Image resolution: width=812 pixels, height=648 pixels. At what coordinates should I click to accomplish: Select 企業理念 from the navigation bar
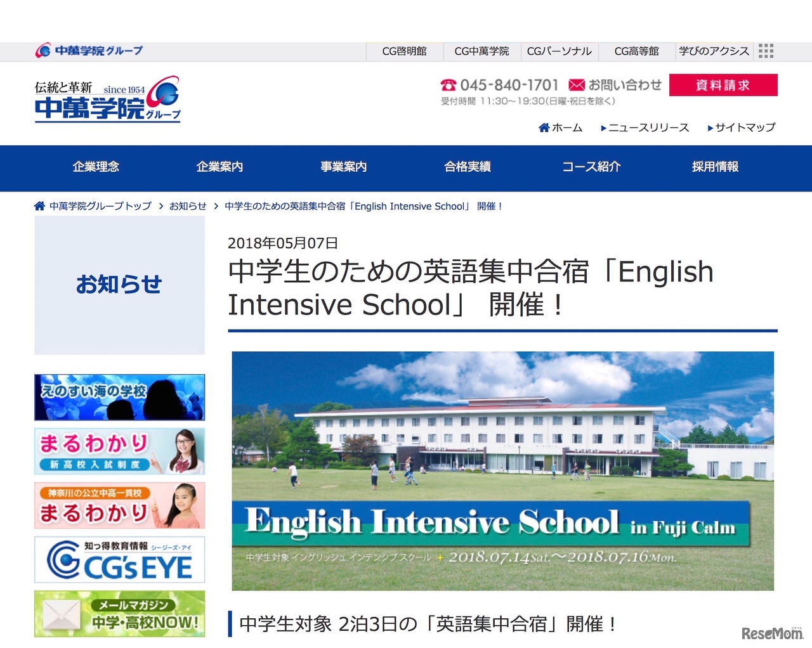tap(95, 167)
